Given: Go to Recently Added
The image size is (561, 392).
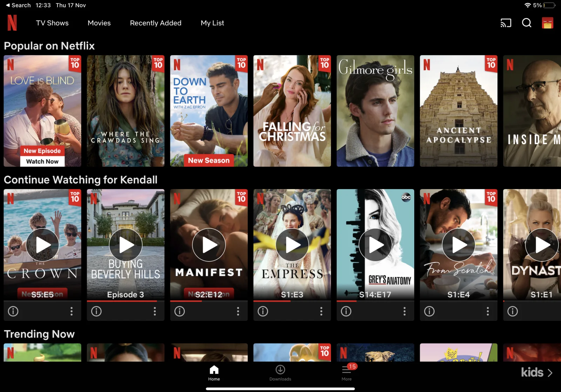Looking at the screenshot, I should [x=156, y=23].
